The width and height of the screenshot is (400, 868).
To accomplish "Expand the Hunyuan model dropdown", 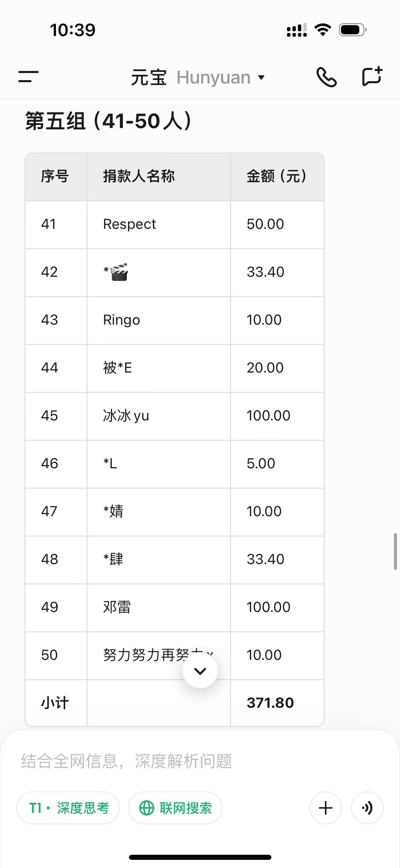I will 221,77.
